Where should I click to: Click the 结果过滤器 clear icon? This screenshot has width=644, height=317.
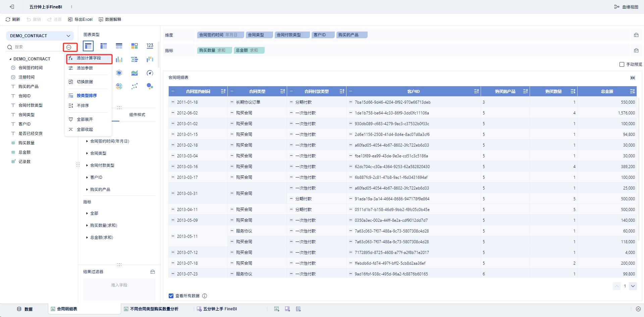coord(153,272)
